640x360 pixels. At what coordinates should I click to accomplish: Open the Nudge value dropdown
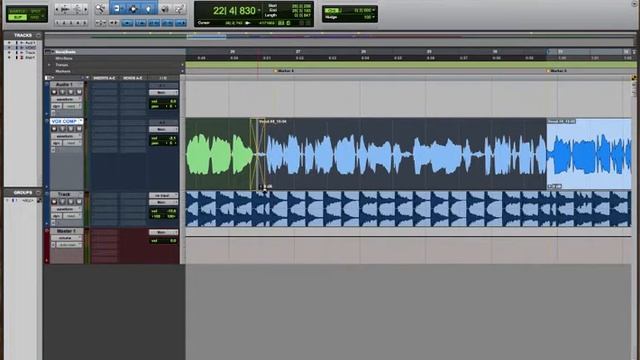tap(373, 17)
